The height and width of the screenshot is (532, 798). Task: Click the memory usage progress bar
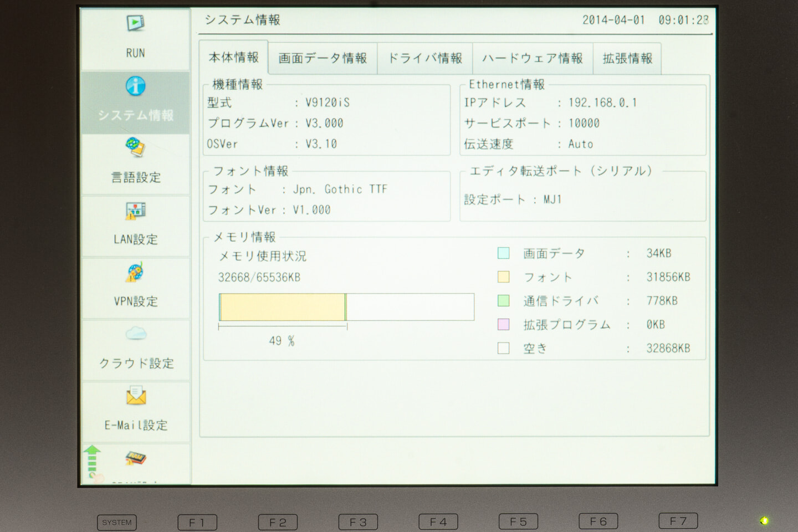346,307
